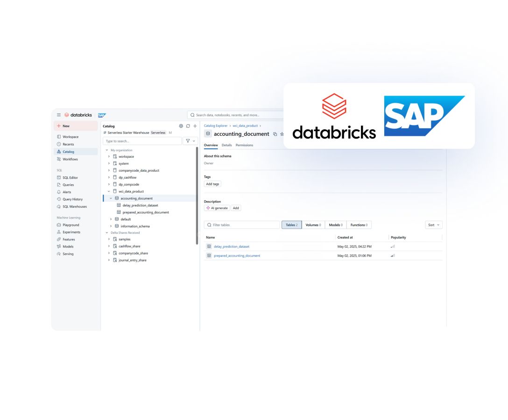
Task: Go to Query History in the sidebar
Action: point(72,199)
